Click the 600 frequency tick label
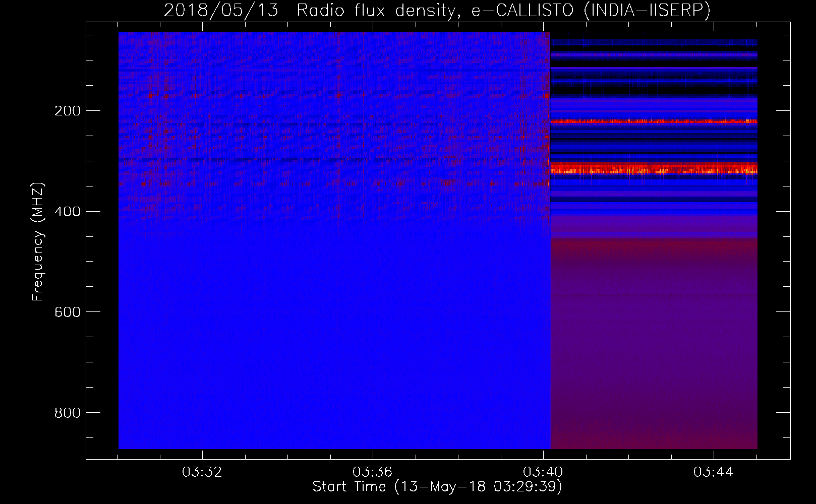 point(68,312)
